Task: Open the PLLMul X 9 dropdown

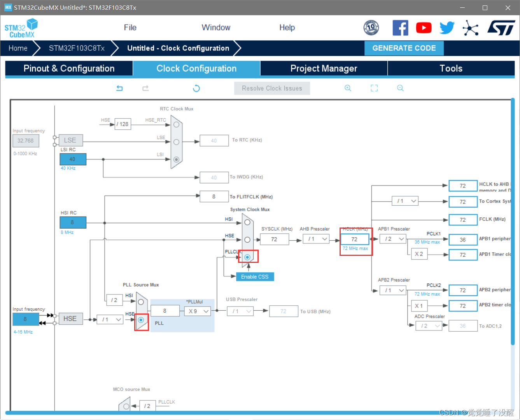Action: coord(198,311)
